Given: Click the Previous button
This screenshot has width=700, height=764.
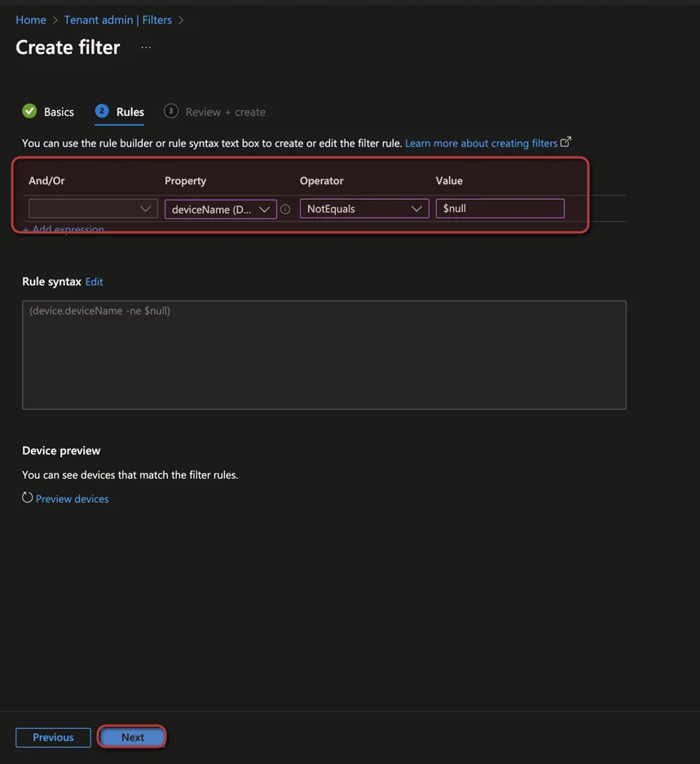Looking at the screenshot, I should (x=53, y=737).
